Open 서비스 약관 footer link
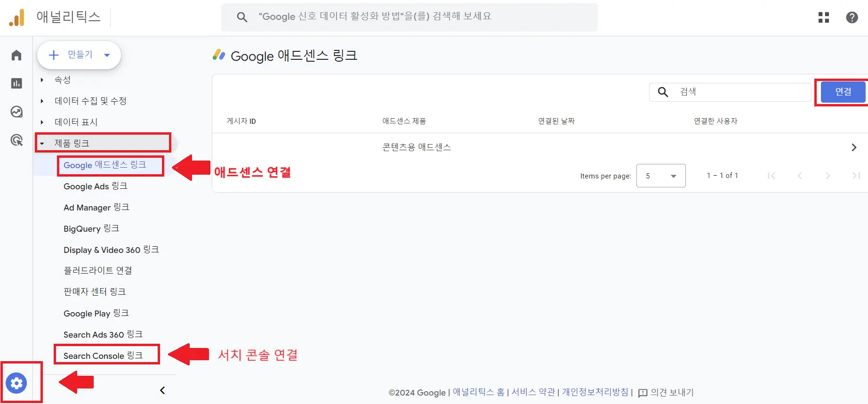Image resolution: width=868 pixels, height=404 pixels. click(533, 392)
